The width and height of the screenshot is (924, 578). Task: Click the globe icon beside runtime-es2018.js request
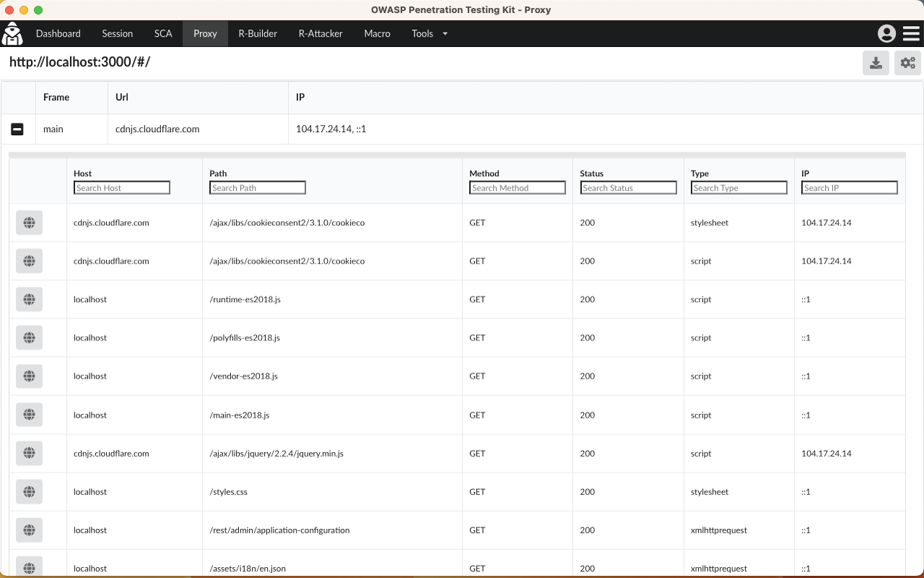pyautogui.click(x=29, y=299)
